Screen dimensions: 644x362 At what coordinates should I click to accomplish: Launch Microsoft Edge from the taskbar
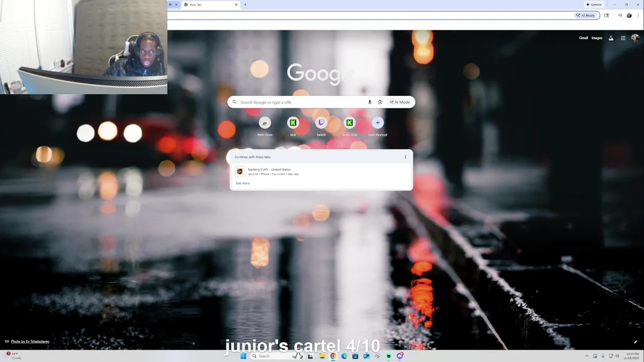point(344,356)
